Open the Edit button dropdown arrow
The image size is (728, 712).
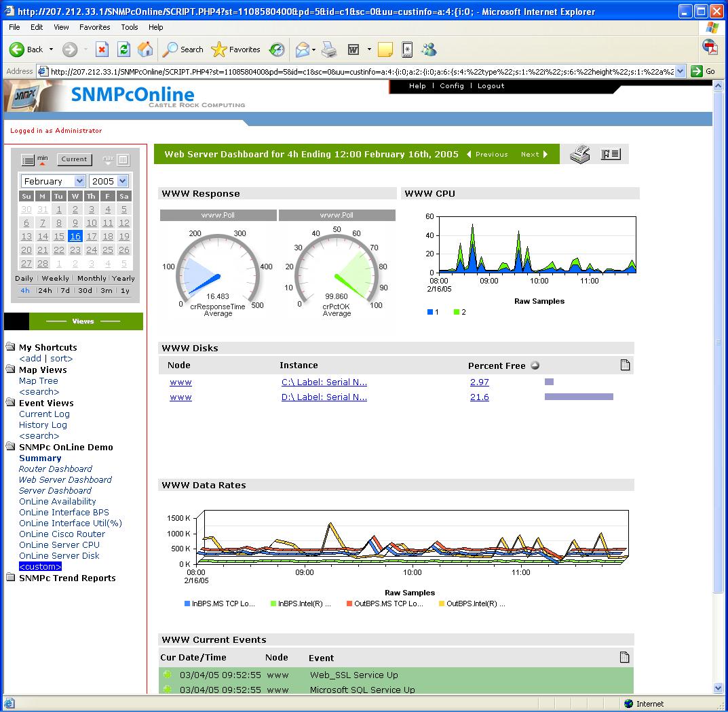tap(369, 50)
